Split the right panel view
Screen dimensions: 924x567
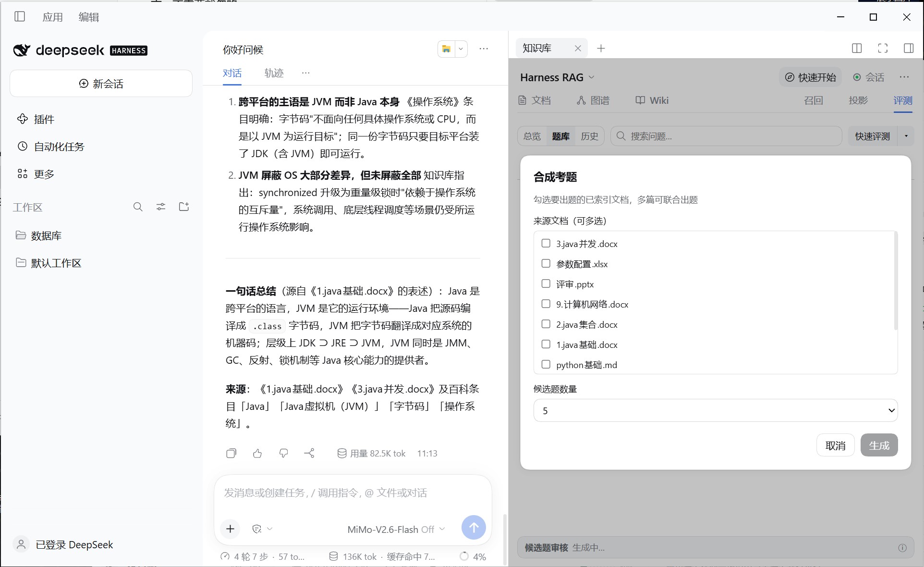coord(857,48)
